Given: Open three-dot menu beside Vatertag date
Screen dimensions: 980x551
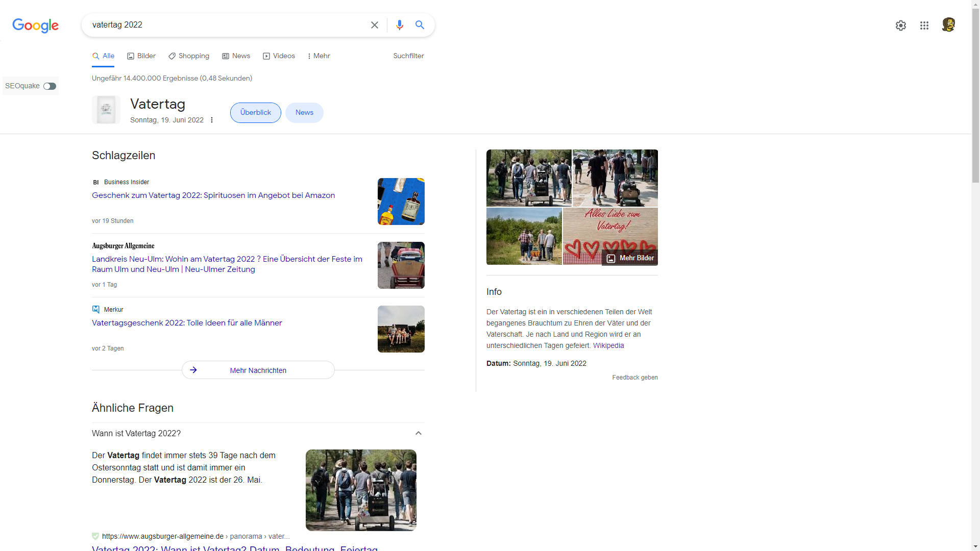Looking at the screenshot, I should tap(212, 120).
